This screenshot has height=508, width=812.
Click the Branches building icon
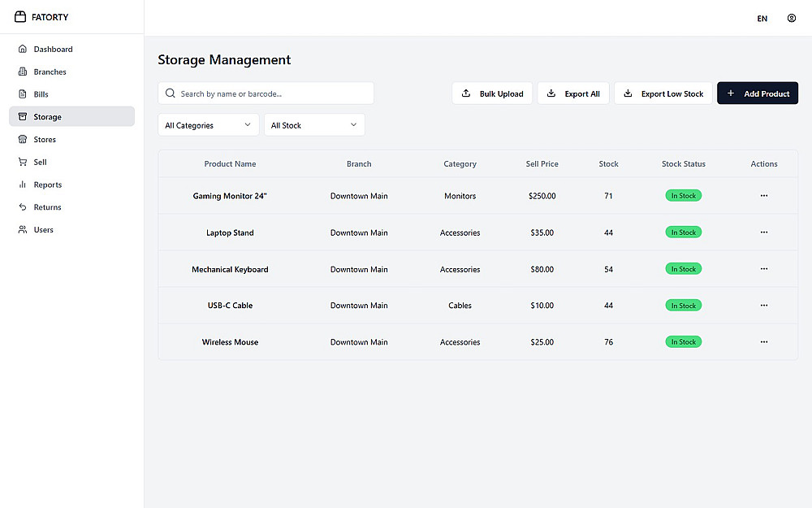tap(22, 72)
